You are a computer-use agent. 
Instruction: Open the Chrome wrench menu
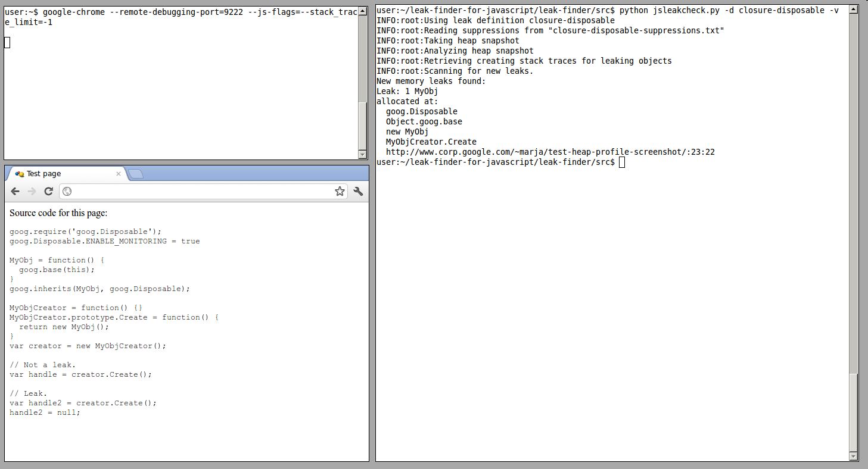[x=358, y=191]
